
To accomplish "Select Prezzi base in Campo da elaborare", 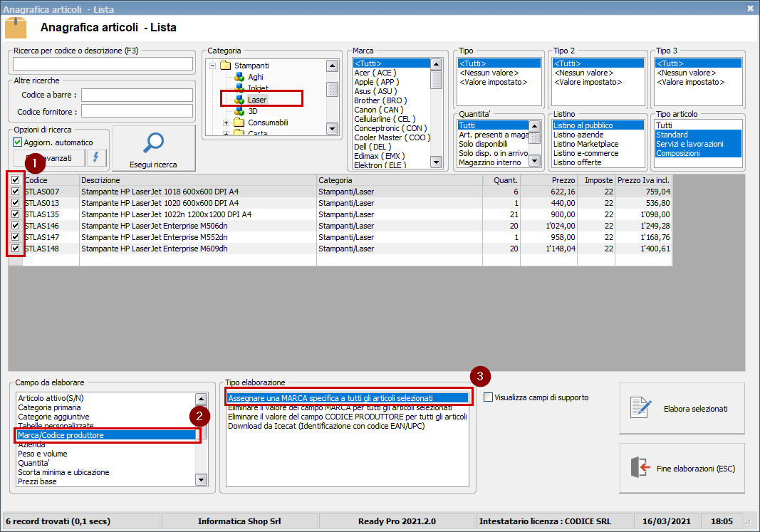I will click(37, 481).
